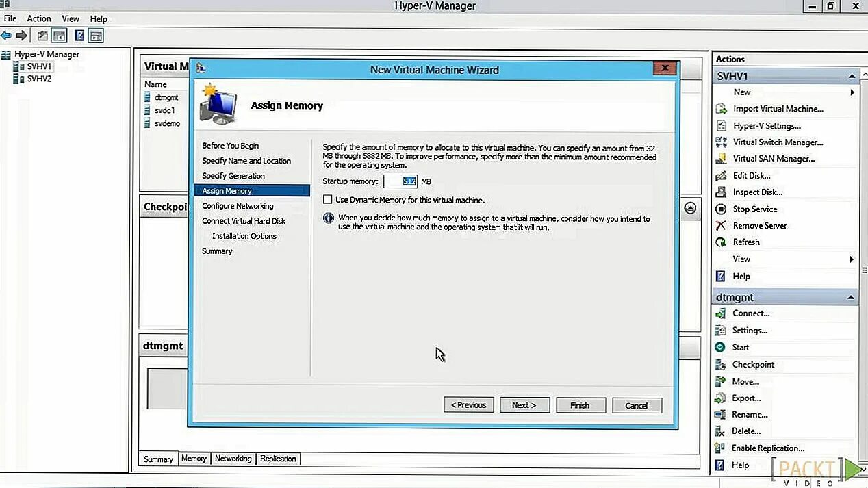Collapse the dtmgmt section in Actions pane
Screen dimensions: 868x488
click(x=852, y=298)
